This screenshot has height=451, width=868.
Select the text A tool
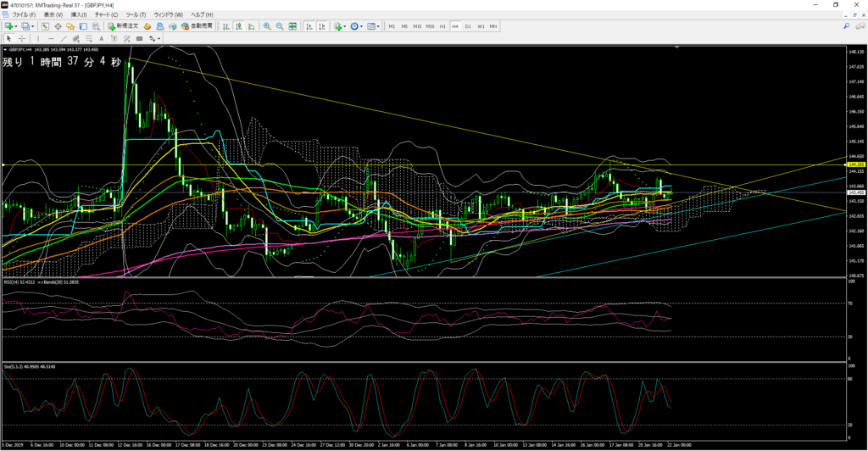point(102,39)
